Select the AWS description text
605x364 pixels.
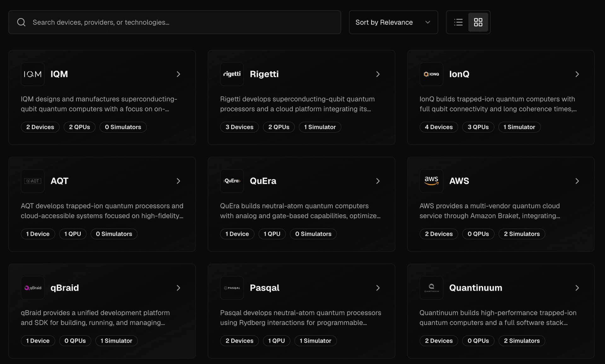tap(490, 211)
